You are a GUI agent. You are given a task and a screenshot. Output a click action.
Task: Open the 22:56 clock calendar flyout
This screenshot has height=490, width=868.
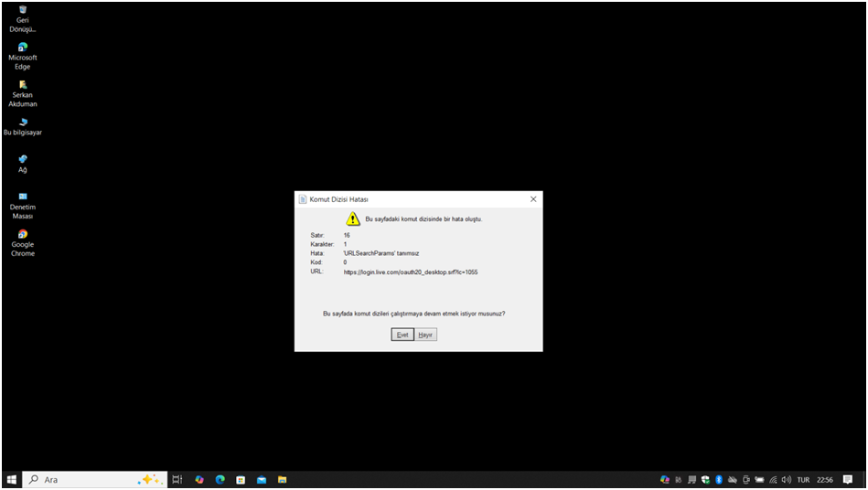click(825, 480)
